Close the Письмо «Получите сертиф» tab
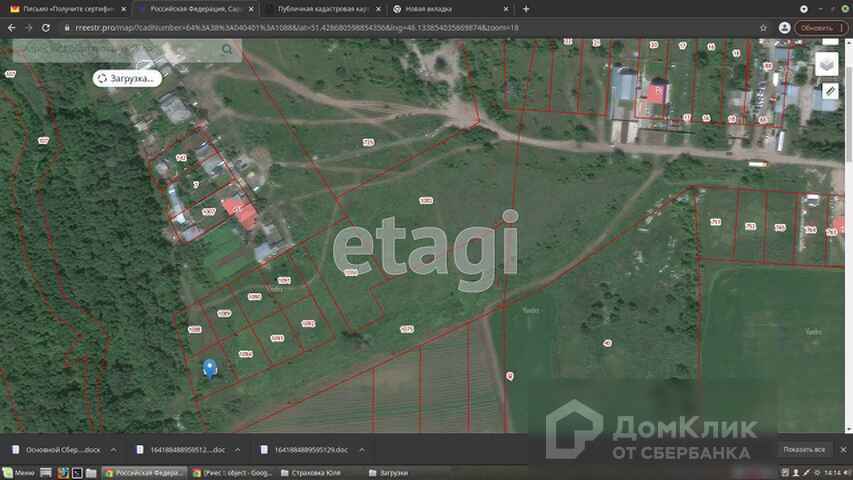This screenshot has height=480, width=853. pos(123,9)
